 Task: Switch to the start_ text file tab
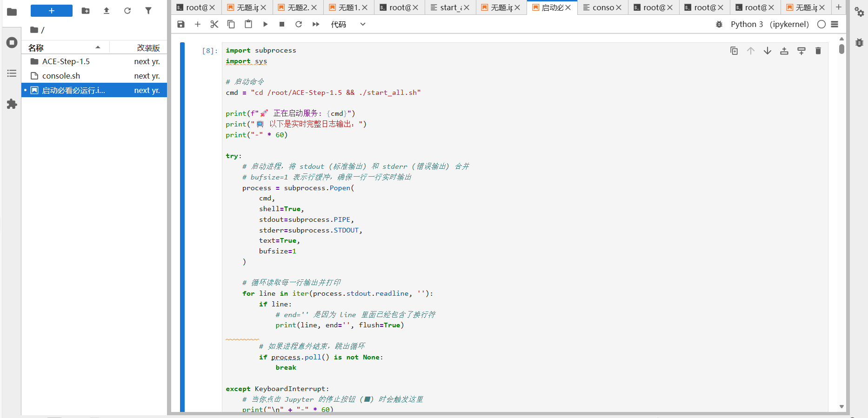[x=449, y=7]
